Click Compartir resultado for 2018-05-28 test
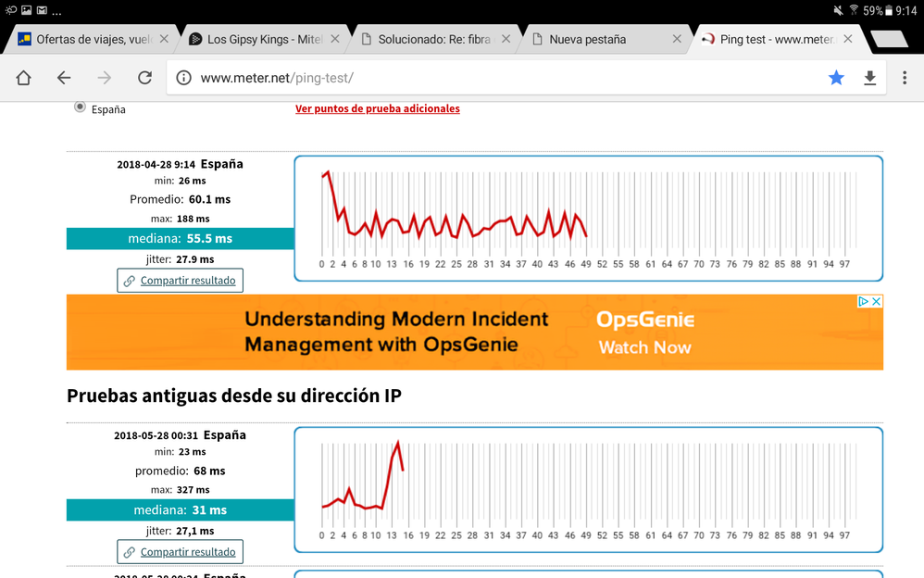924x578 pixels. click(x=180, y=552)
